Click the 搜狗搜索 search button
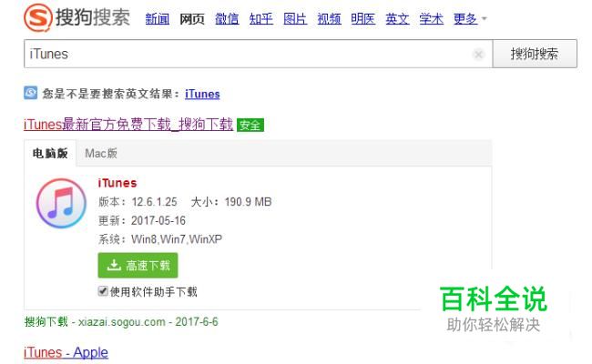The width and height of the screenshot is (592, 364). point(535,54)
